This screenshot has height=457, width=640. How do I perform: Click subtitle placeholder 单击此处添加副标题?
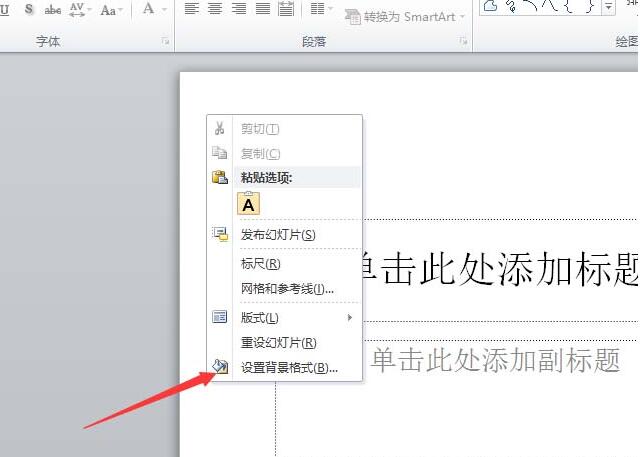coord(496,360)
